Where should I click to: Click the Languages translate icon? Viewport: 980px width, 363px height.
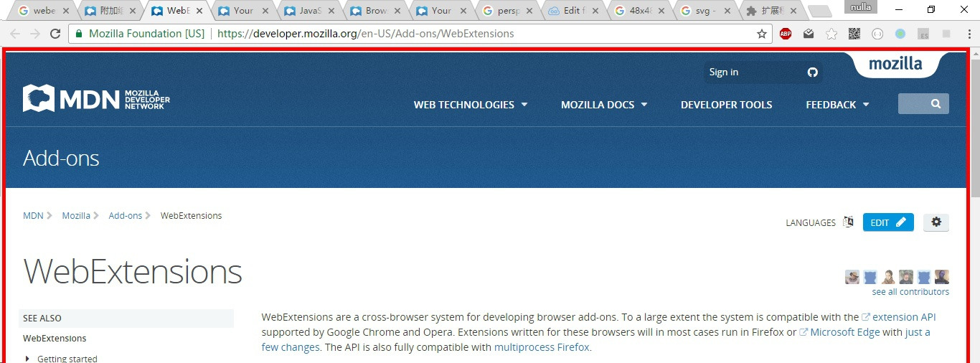pyautogui.click(x=848, y=222)
